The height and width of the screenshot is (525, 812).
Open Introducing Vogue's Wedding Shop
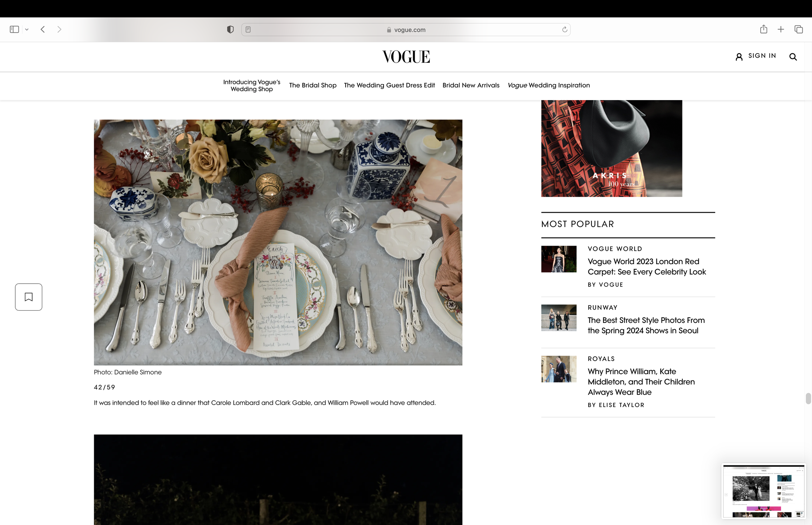click(251, 85)
